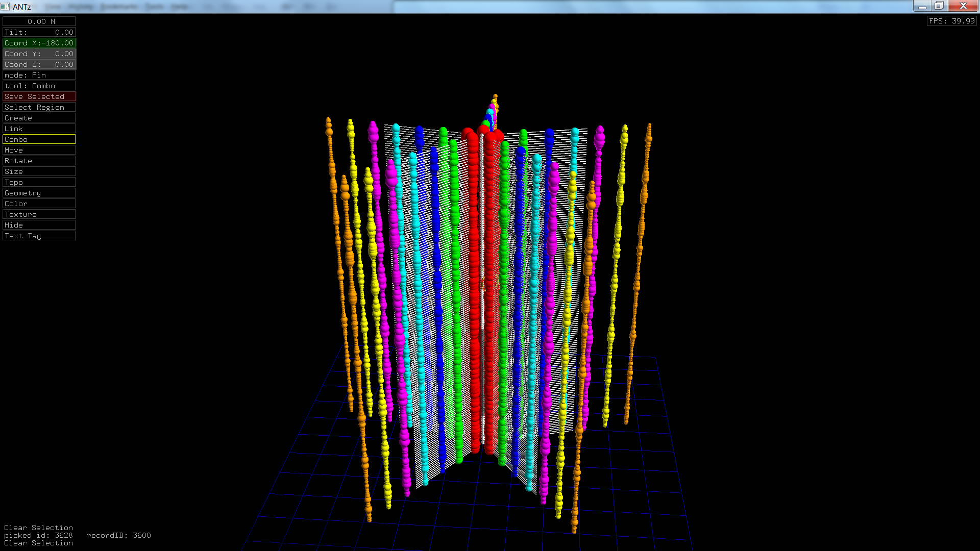Select the Link tool

click(x=39, y=129)
